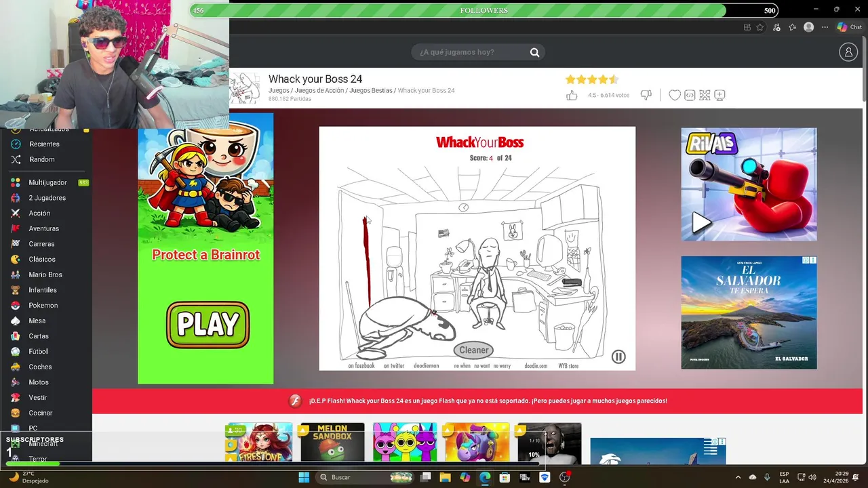Click the 'Cartas' category icon
The image size is (868, 488).
pos(16,336)
